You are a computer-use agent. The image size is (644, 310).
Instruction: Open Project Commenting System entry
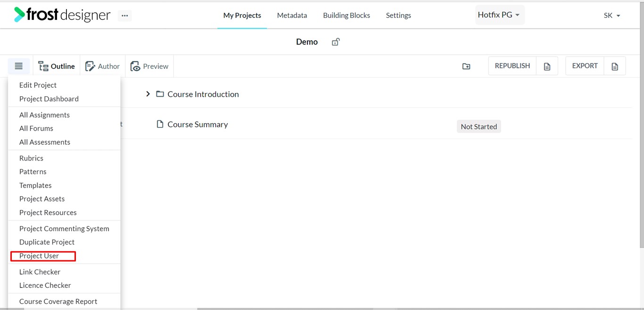[64, 228]
